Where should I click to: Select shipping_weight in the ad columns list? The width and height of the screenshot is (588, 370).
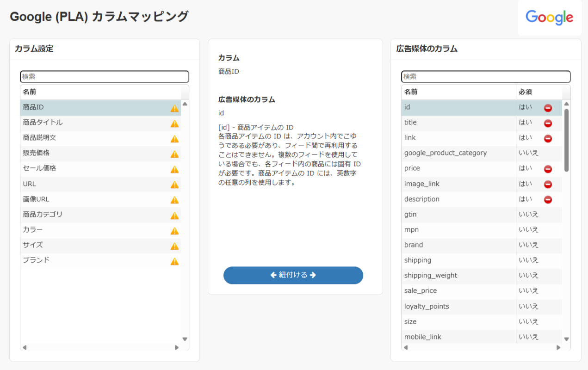click(x=482, y=276)
